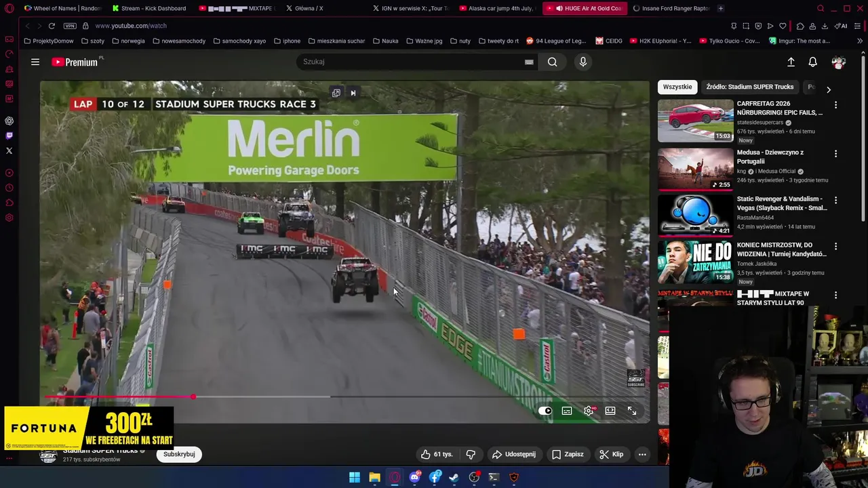
Task: Reload the page in Opera toolbar
Action: click(52, 26)
